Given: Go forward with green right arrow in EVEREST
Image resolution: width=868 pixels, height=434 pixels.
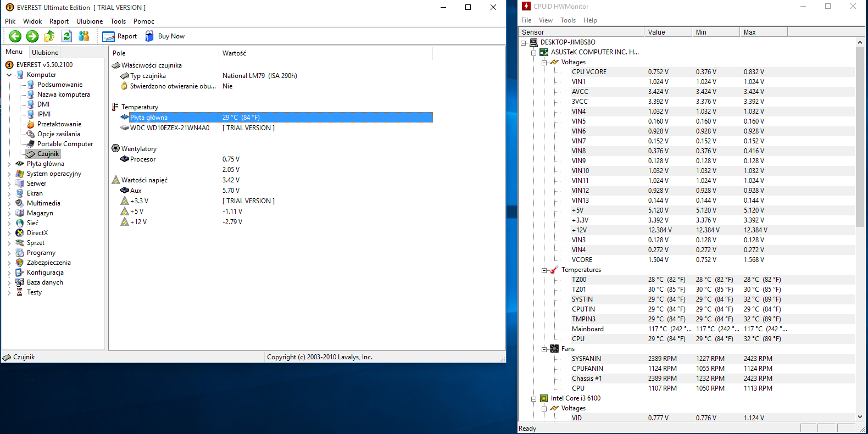Looking at the screenshot, I should (x=32, y=36).
